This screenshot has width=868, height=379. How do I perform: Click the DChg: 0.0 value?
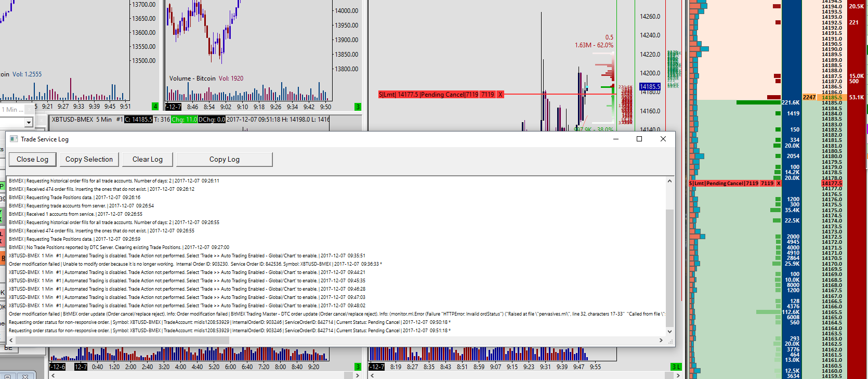(212, 120)
